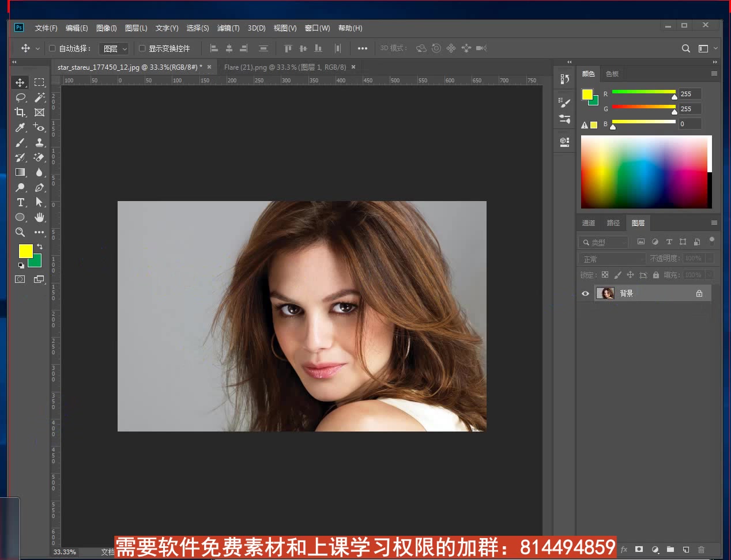Viewport: 731px width, 560px height.
Task: Click the 33.33% zoom field in status bar
Action: pos(65,552)
